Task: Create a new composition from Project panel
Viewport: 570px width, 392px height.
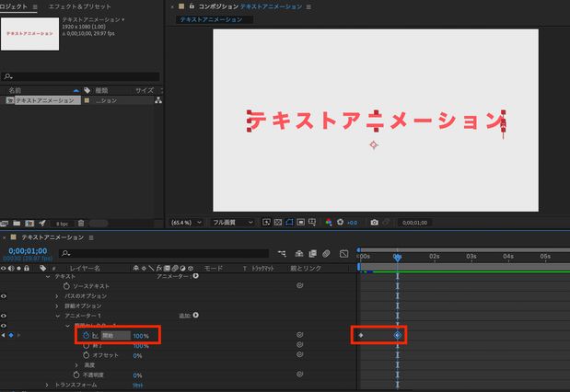Action: coord(29,223)
